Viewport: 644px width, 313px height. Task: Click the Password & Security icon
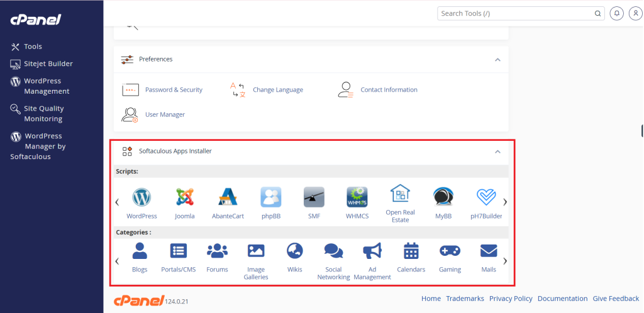(x=131, y=89)
